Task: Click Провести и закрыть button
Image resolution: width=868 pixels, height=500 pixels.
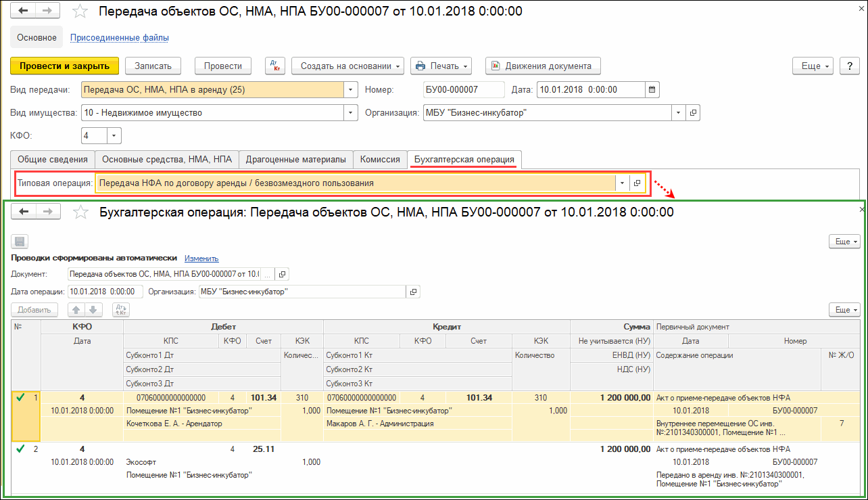Action: [65, 66]
